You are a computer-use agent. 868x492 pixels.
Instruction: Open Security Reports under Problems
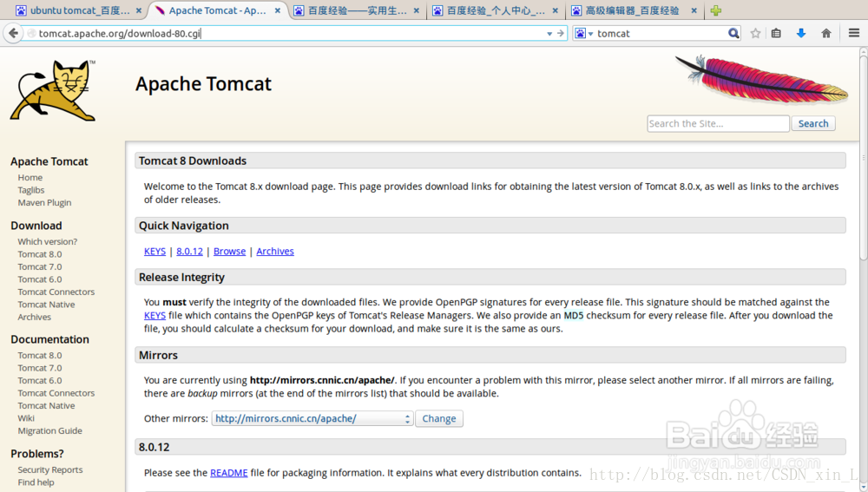coord(49,469)
